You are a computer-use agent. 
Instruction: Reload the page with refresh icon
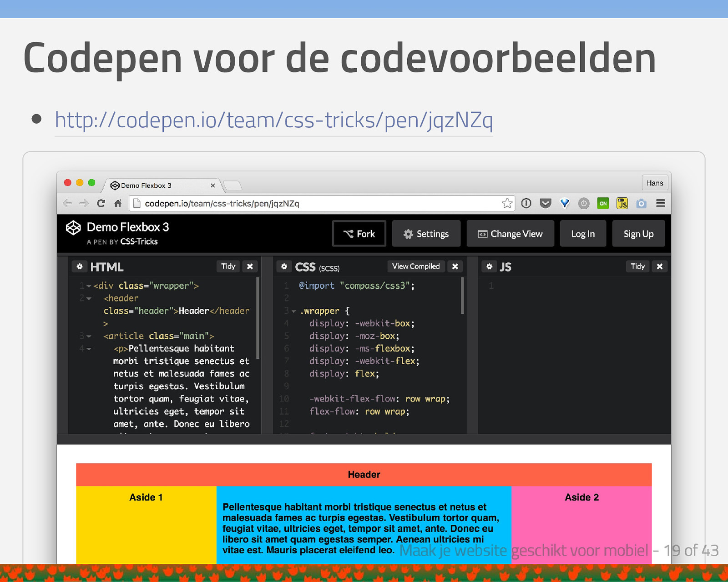pos(101,203)
